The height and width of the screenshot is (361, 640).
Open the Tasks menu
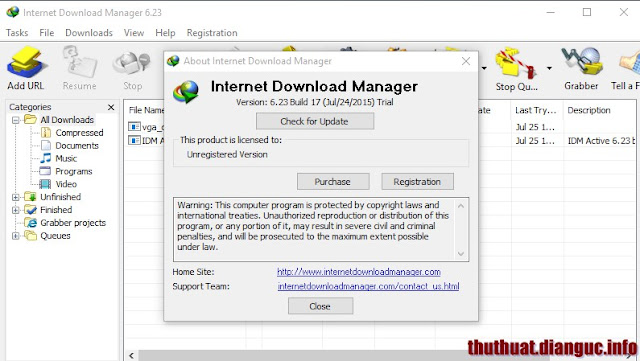[x=17, y=33]
